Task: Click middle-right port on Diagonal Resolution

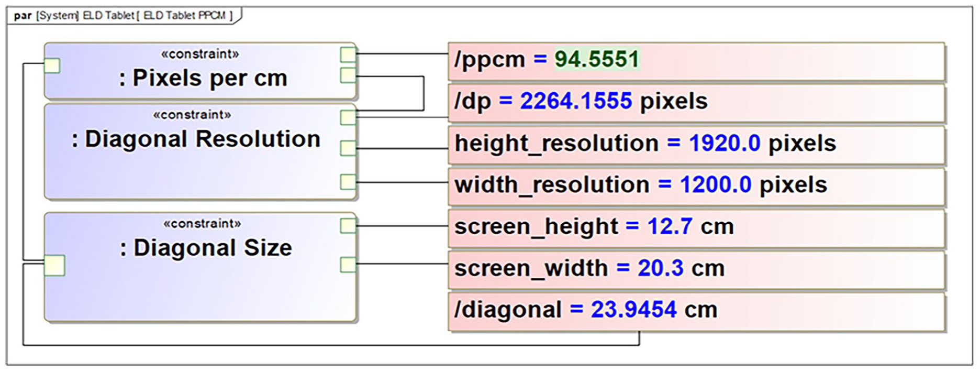Action: (x=348, y=148)
